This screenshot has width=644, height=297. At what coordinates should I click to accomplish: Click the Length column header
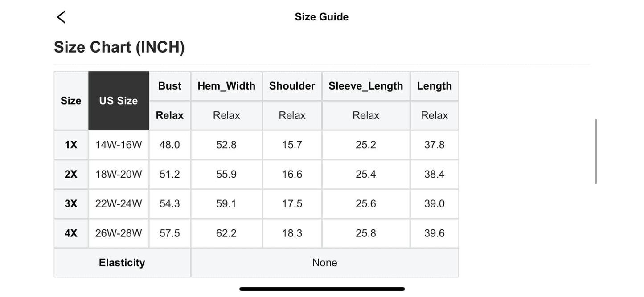click(x=435, y=86)
